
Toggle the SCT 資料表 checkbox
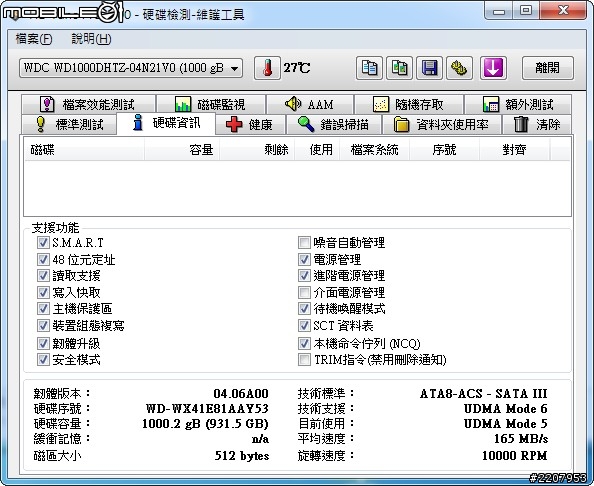(x=304, y=325)
